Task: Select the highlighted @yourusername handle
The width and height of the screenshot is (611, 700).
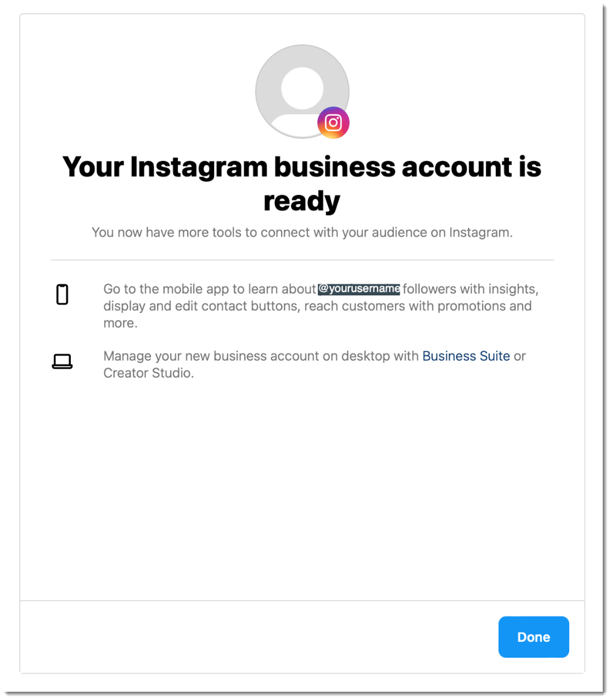Action: point(360,289)
